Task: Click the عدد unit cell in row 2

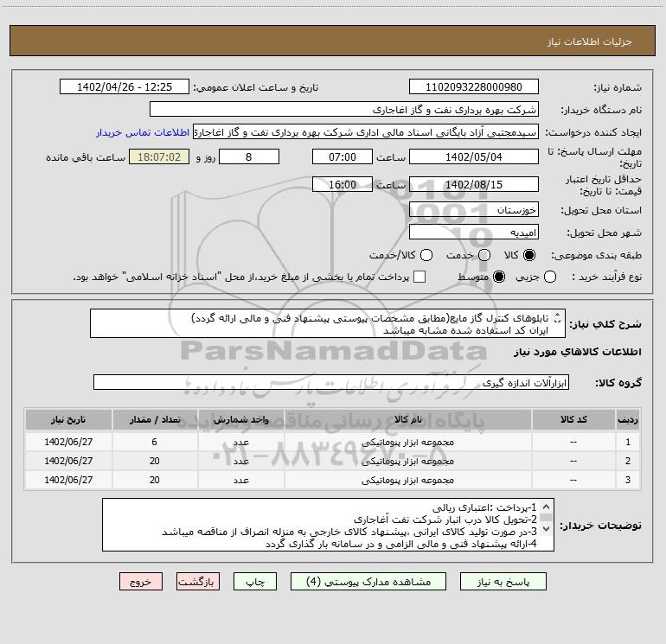Action: pyautogui.click(x=240, y=461)
